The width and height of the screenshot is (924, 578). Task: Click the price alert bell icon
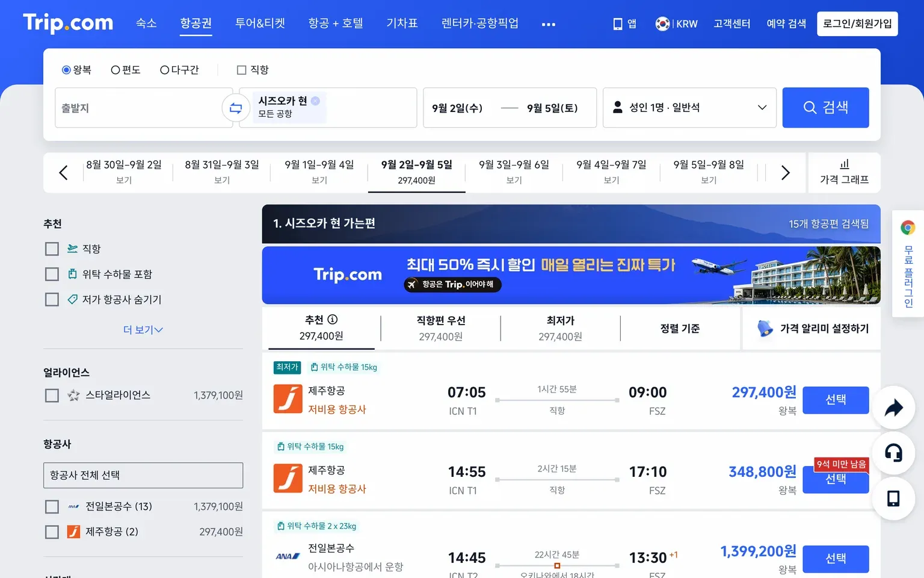tap(765, 329)
